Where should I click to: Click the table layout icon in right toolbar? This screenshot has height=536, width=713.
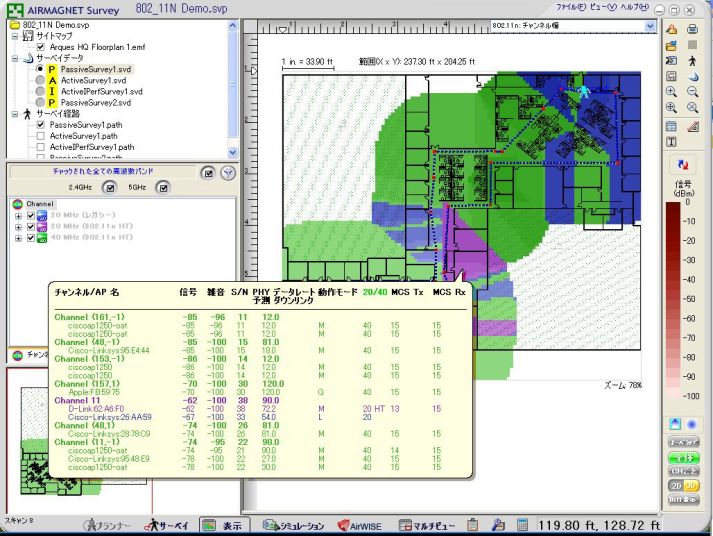671,126
